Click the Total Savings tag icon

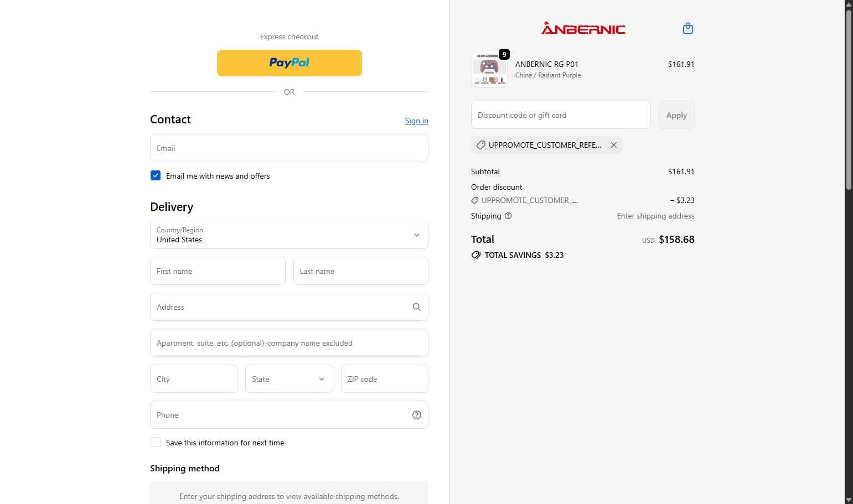pyautogui.click(x=476, y=255)
